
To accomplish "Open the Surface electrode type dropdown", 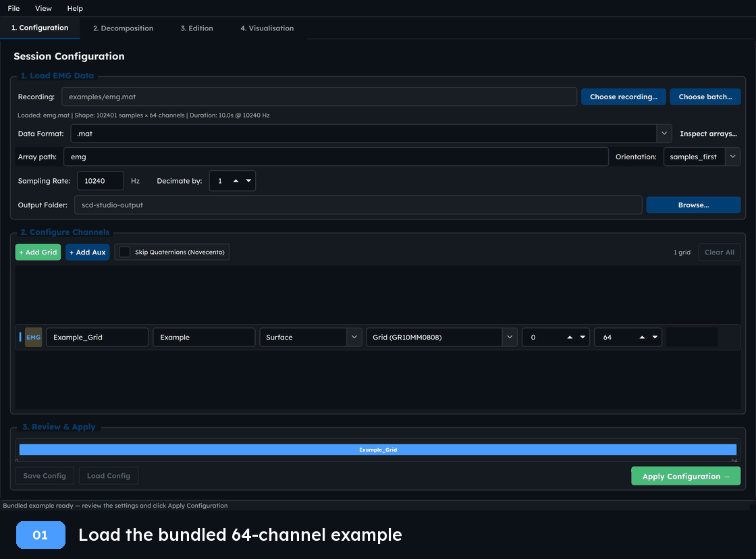I will point(354,337).
